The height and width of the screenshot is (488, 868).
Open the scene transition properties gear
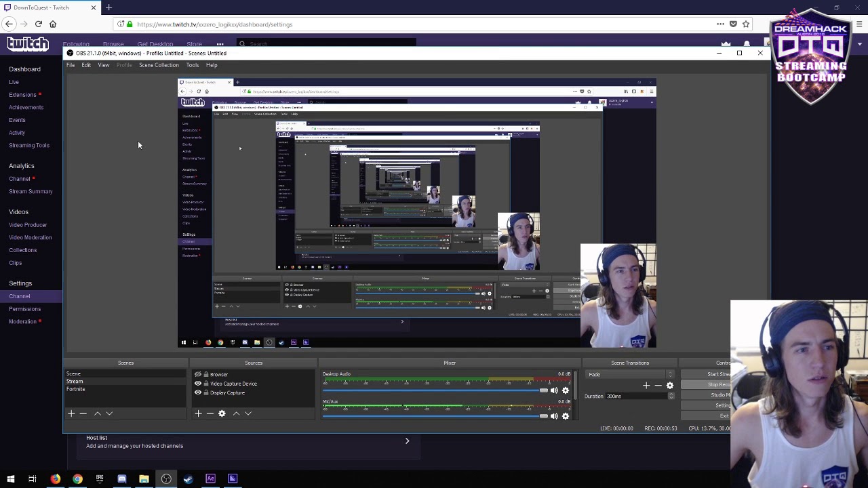[x=670, y=386]
